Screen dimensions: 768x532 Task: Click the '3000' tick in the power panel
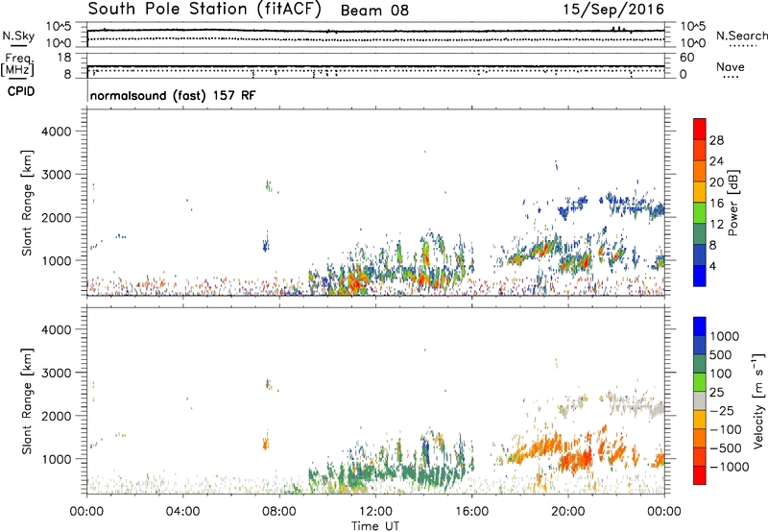[x=56, y=175]
